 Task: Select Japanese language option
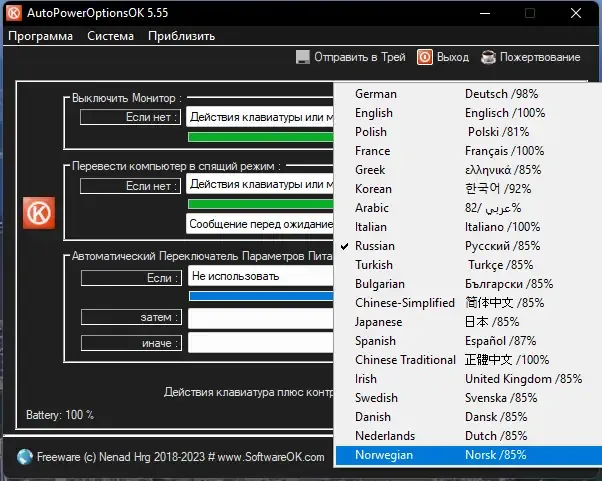469,322
